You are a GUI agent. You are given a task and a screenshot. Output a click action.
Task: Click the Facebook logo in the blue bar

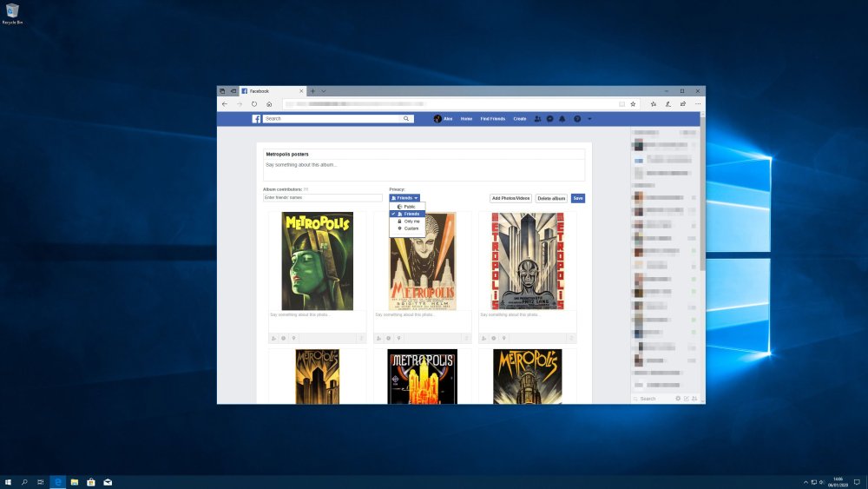pos(256,118)
